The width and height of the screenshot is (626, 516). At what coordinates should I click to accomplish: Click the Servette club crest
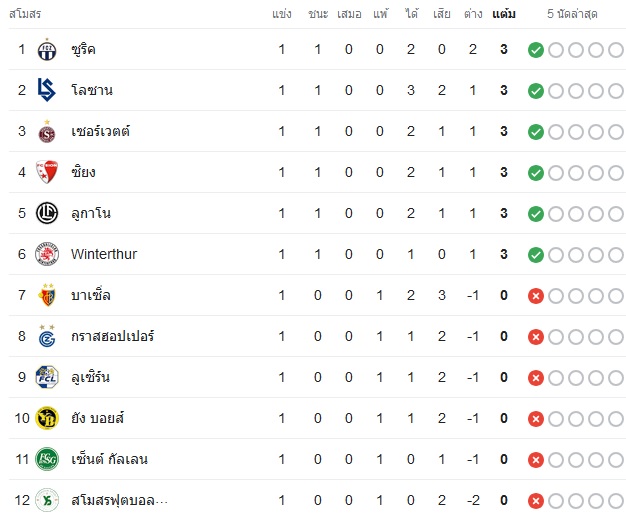tap(47, 132)
